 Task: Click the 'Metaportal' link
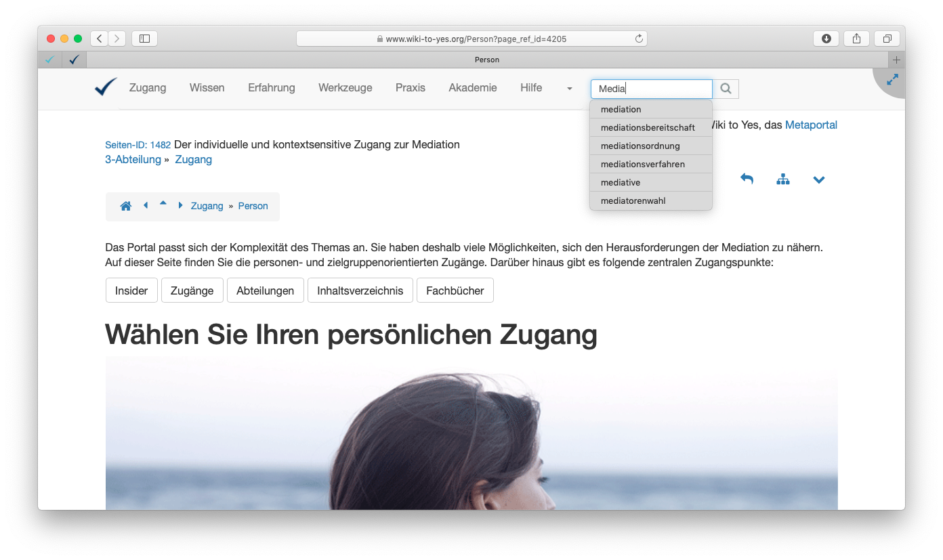(x=811, y=125)
